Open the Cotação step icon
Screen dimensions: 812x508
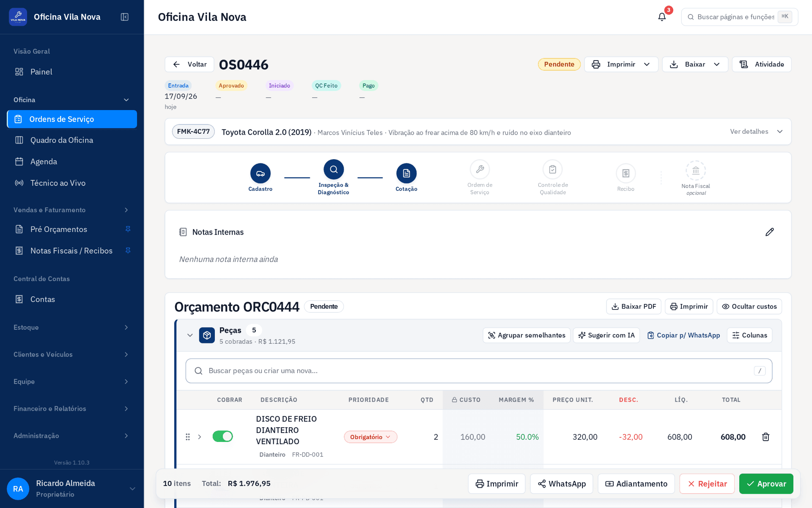point(406,173)
